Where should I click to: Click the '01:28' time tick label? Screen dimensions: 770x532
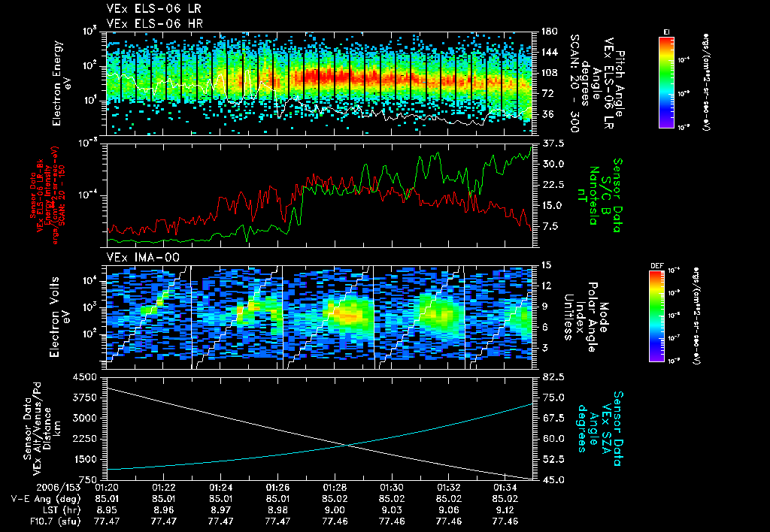(335, 488)
